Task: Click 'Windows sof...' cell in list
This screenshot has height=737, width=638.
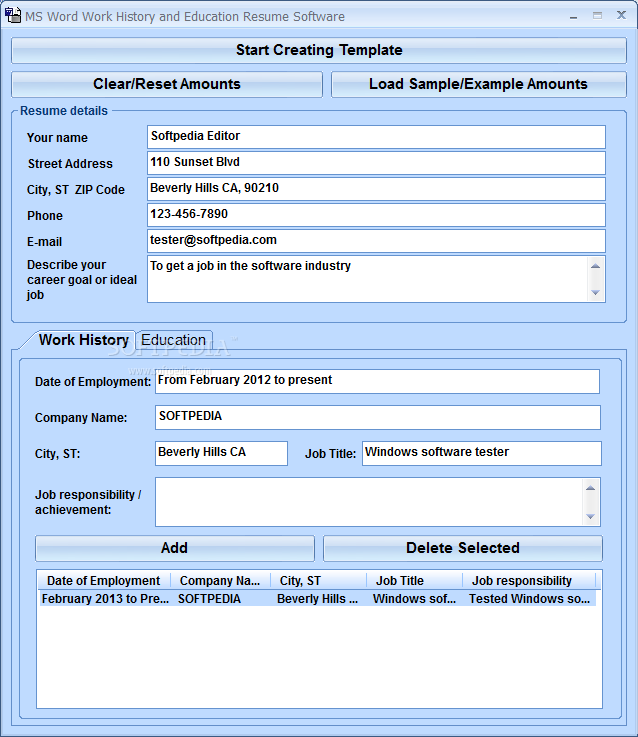Action: pos(414,599)
